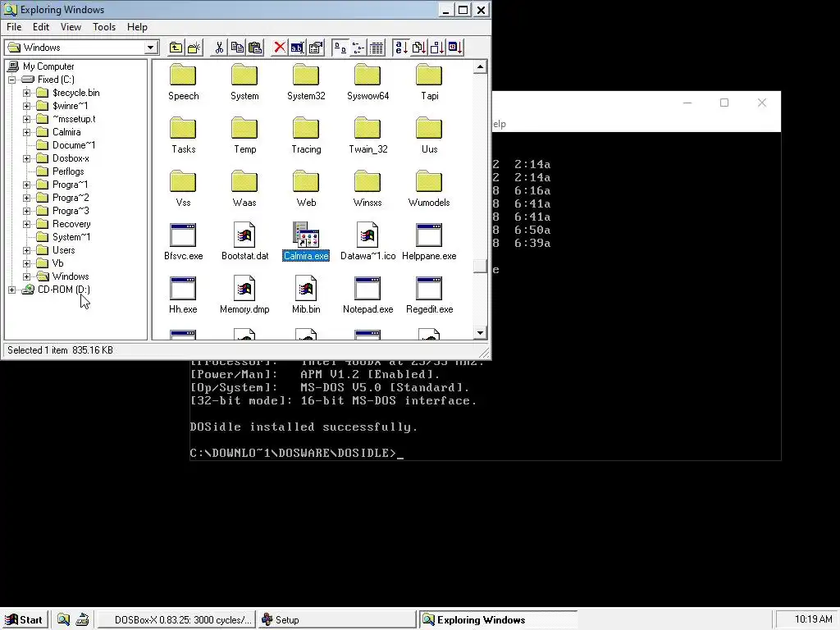Screen dimensions: 840x630
Task: Open properties of the selected item
Action: click(316, 48)
